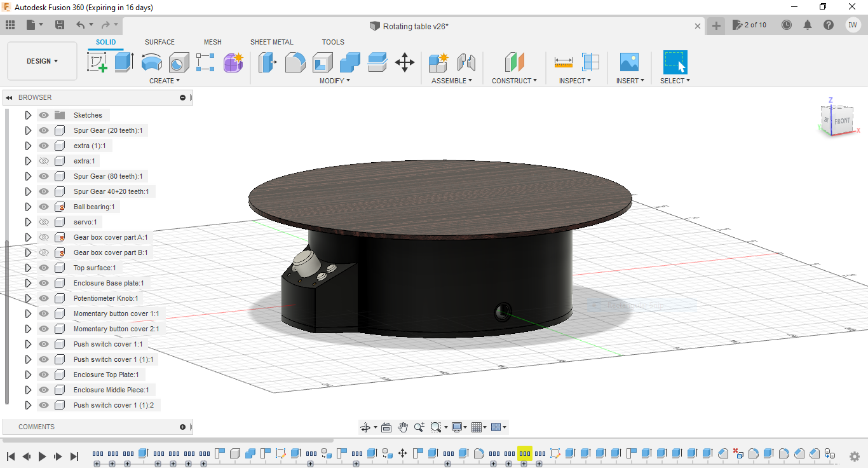Open the DESIGN workspace dropdown
The height and width of the screenshot is (468, 868).
pyautogui.click(x=42, y=60)
